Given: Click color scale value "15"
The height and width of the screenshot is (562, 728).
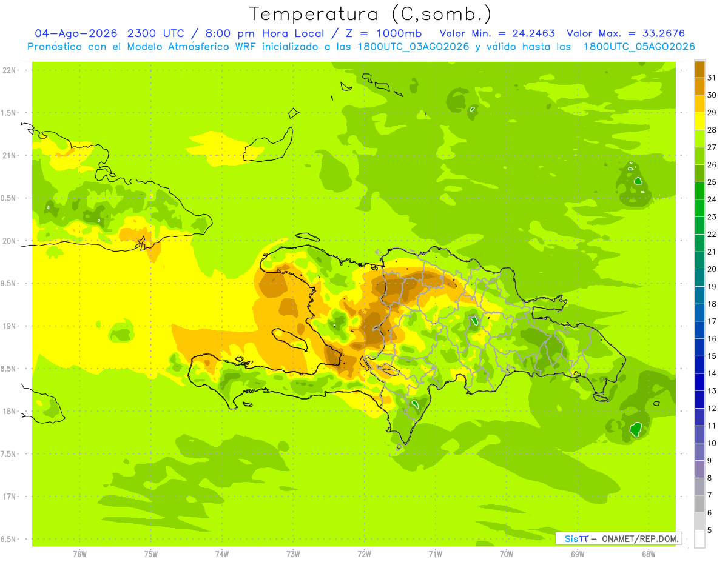Looking at the screenshot, I should coord(712,356).
